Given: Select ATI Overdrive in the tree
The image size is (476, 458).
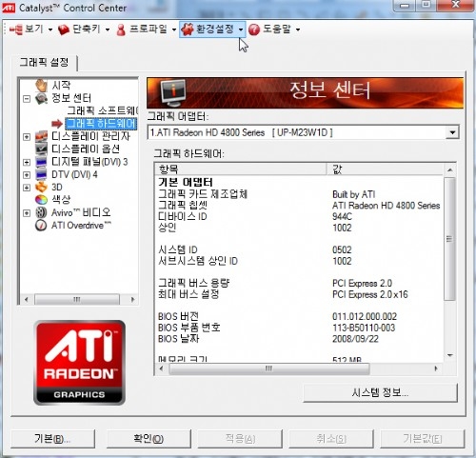Looking at the screenshot, I should tap(81, 225).
